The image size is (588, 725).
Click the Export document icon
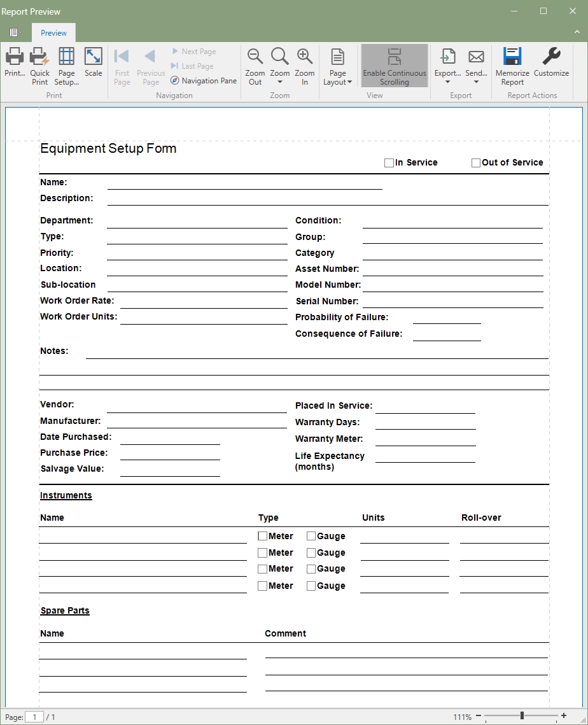[x=447, y=57]
